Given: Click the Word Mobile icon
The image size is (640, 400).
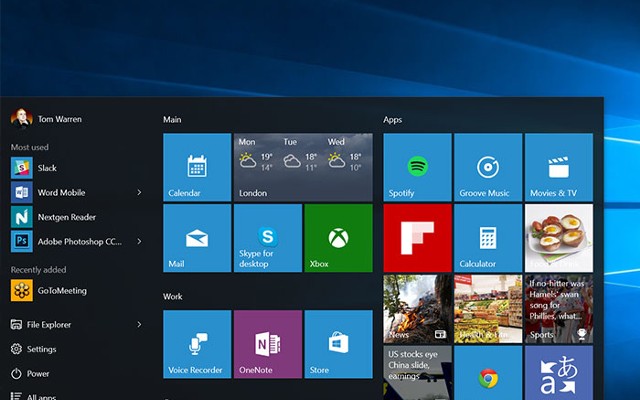Looking at the screenshot, I should pos(22,192).
